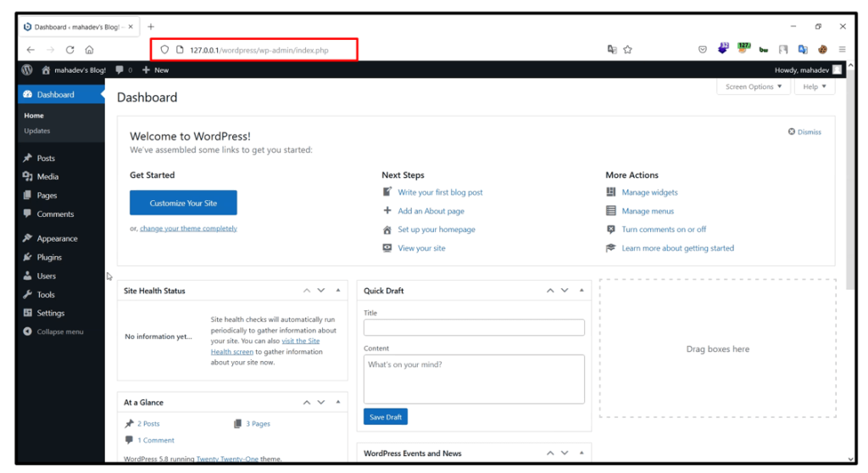Click 2 Posts in At a Glance
This screenshot has height=473, width=868.
tap(148, 424)
